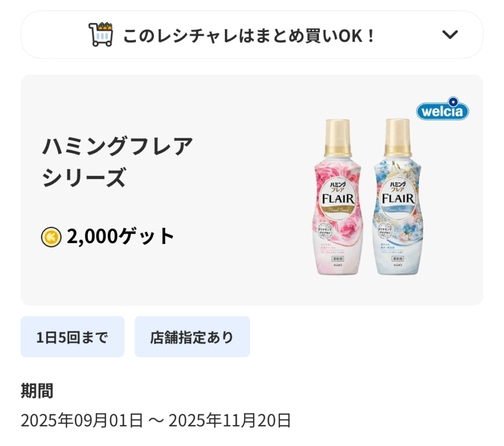Tap the 2,000ゲット reward text
This screenshot has width=504, height=446.
coord(121,237)
